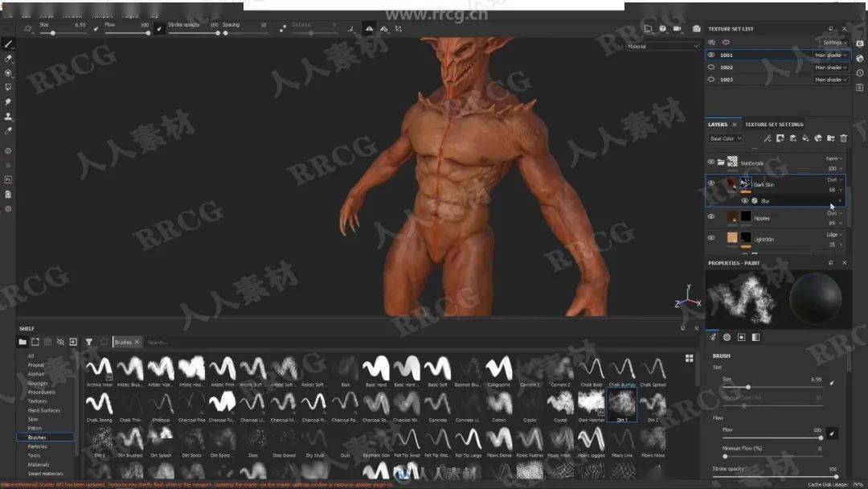This screenshot has height=489, width=868.
Task: Select the Smudge tool
Action: pos(8,102)
